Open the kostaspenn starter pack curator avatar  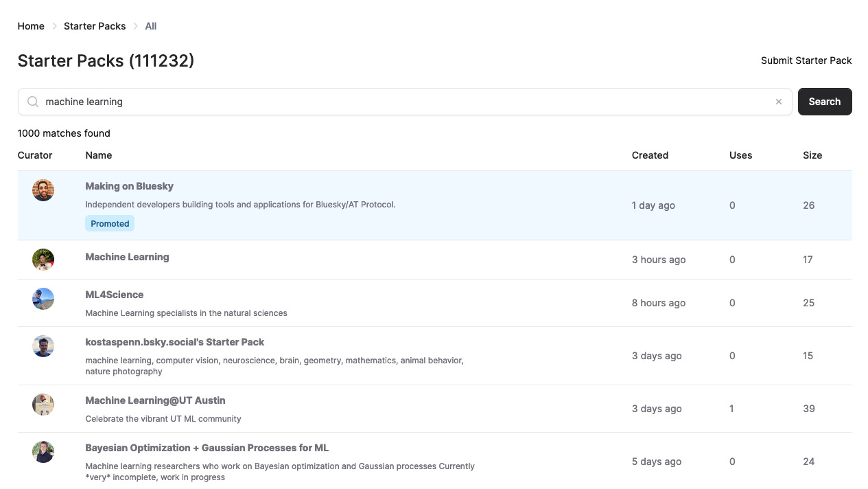coord(43,346)
